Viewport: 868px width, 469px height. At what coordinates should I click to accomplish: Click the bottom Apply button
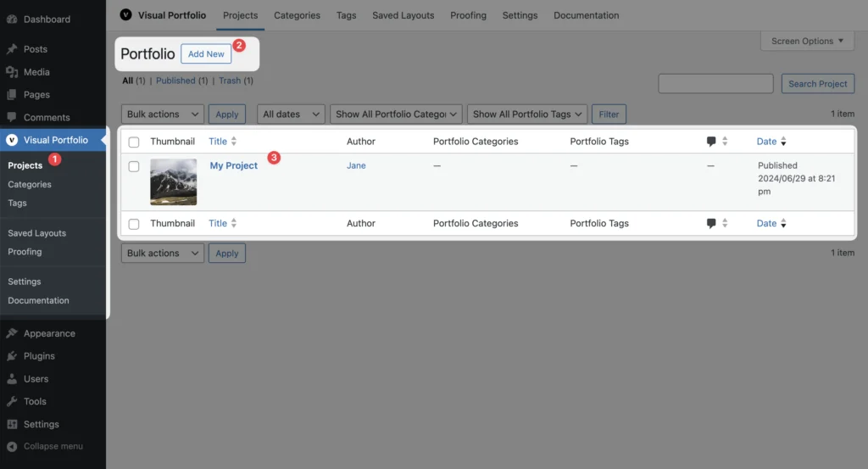227,253
